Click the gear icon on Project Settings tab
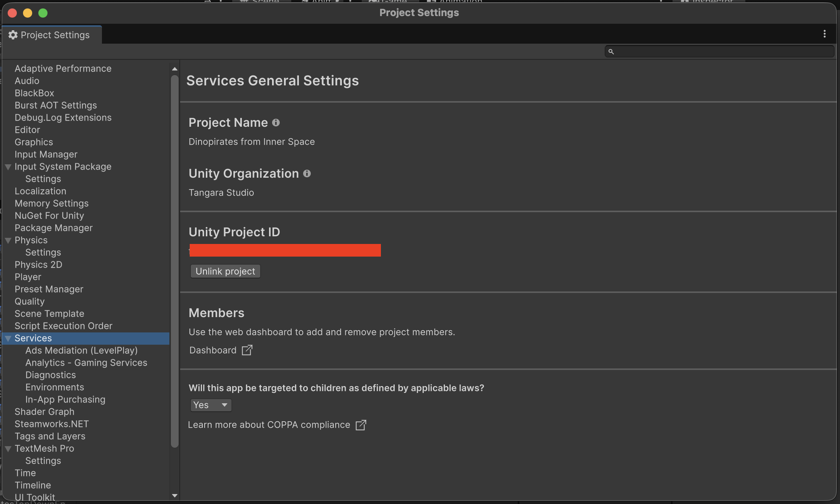The width and height of the screenshot is (840, 504). tap(13, 35)
